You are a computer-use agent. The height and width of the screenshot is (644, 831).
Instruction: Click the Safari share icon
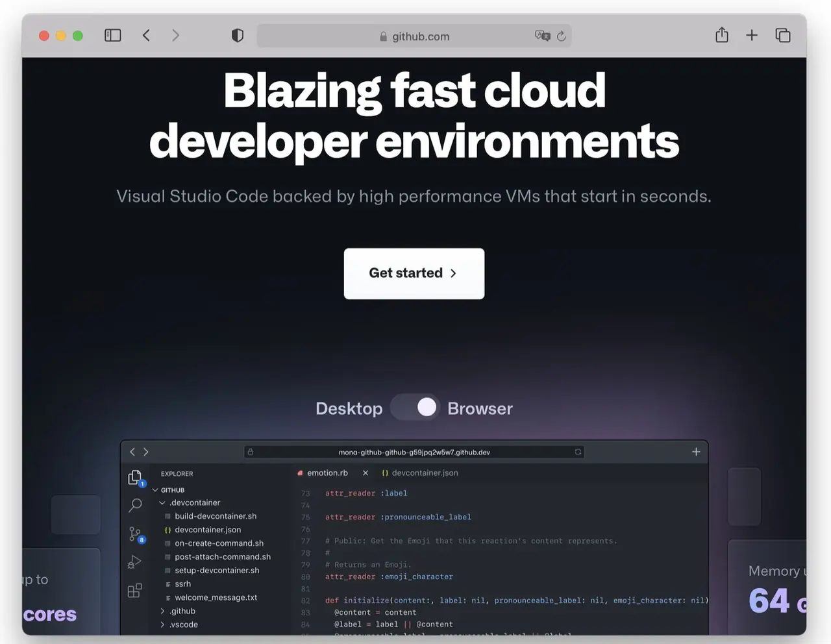721,36
